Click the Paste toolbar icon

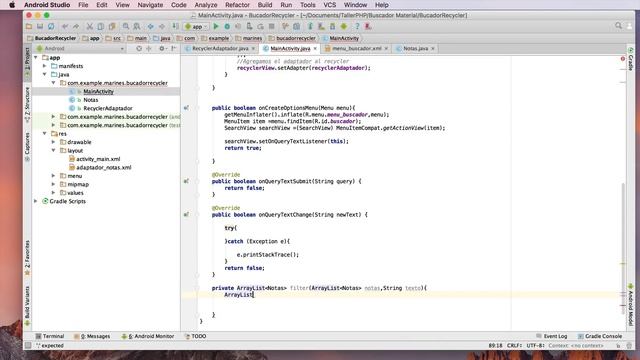112,27
